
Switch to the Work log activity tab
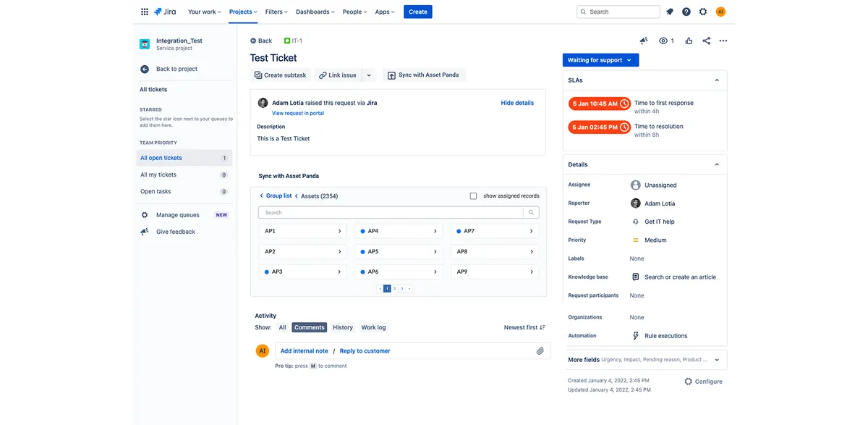click(x=374, y=327)
